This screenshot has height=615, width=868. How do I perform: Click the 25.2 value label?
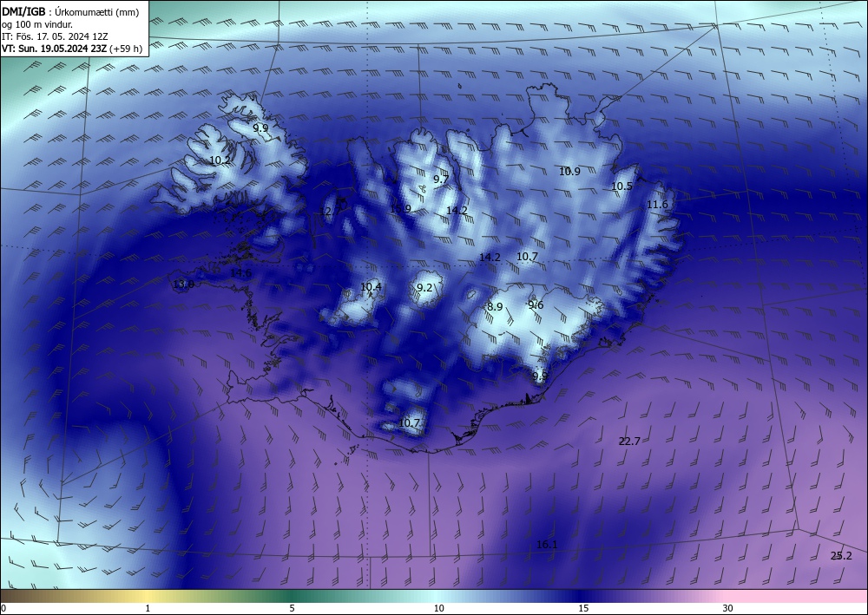[841, 556]
